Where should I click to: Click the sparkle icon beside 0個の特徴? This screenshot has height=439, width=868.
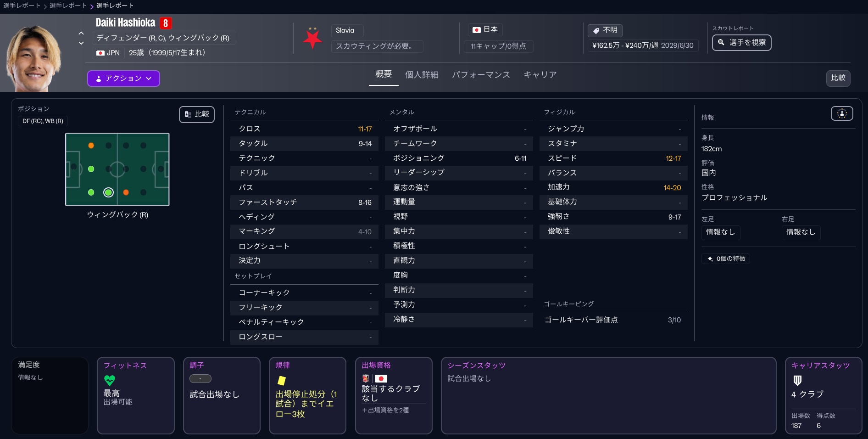[710, 259]
